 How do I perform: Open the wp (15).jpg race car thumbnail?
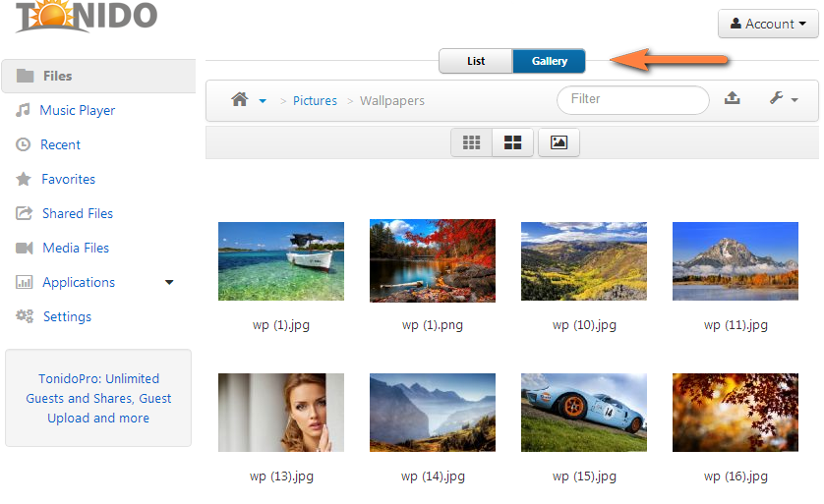pos(584,413)
